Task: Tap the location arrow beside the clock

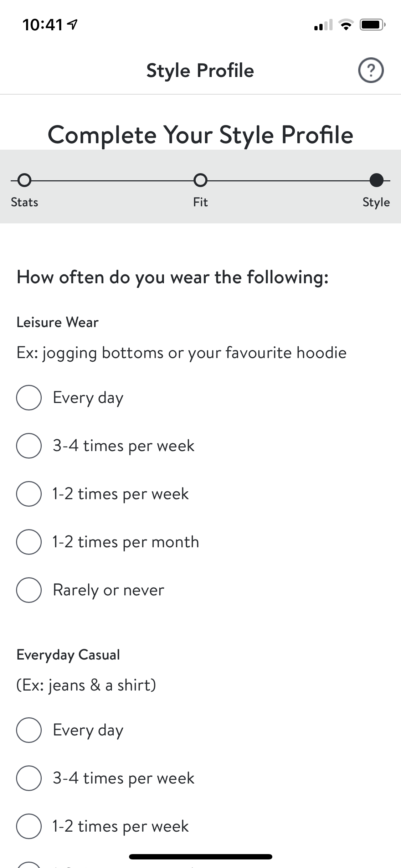Action: coord(73,25)
